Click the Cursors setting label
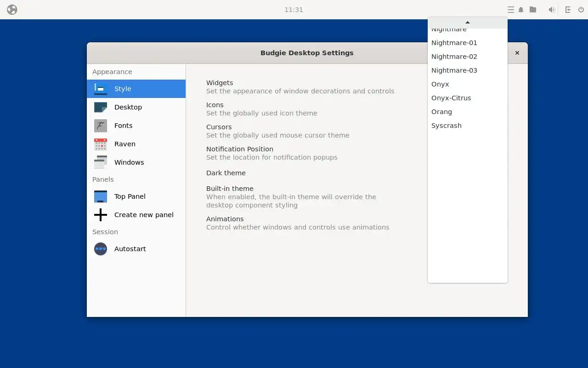 click(x=219, y=127)
